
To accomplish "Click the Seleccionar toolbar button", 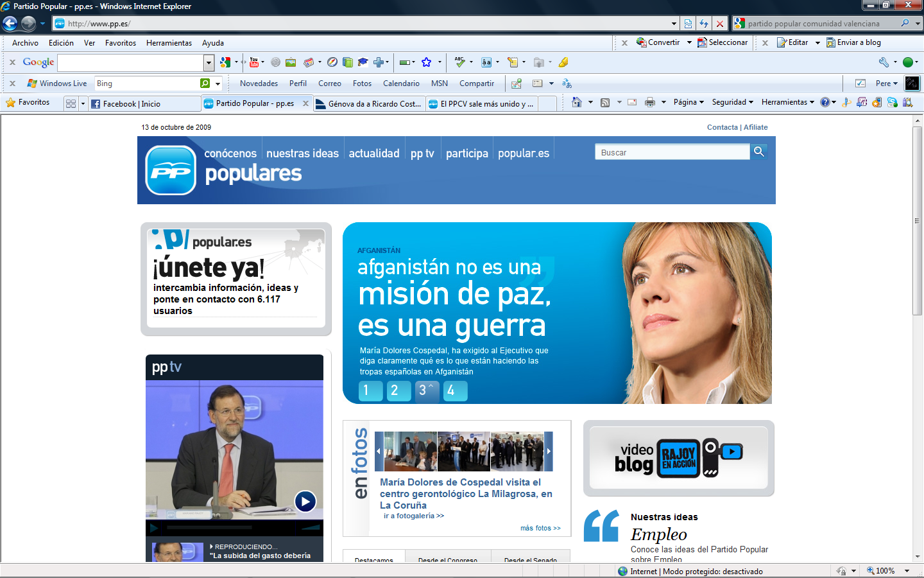I will point(723,42).
